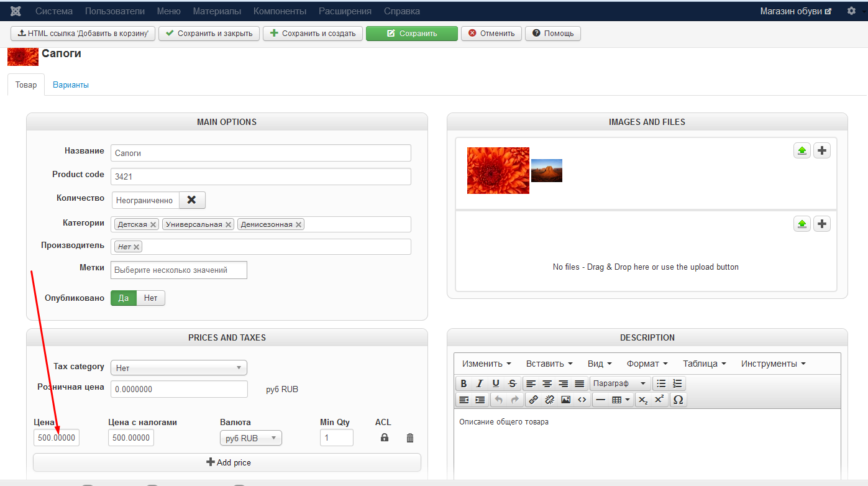This screenshot has height=486, width=868.
Task: Click the green Сохранить button
Action: point(412,34)
